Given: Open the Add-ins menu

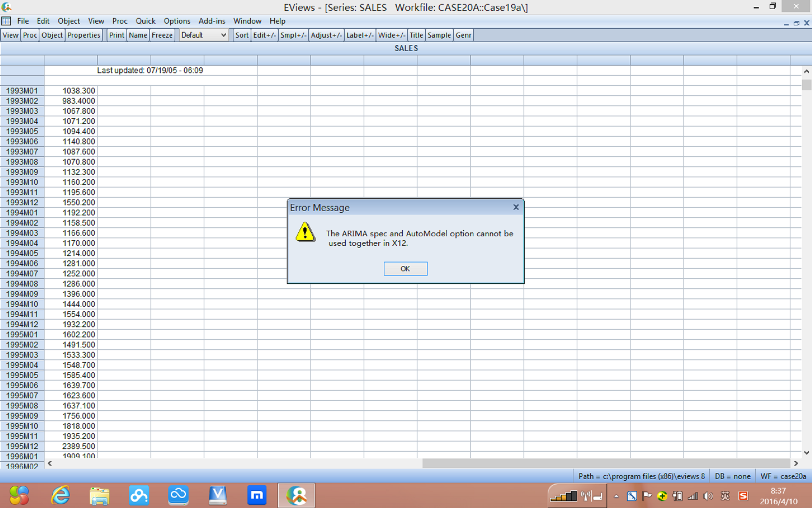Looking at the screenshot, I should point(211,21).
